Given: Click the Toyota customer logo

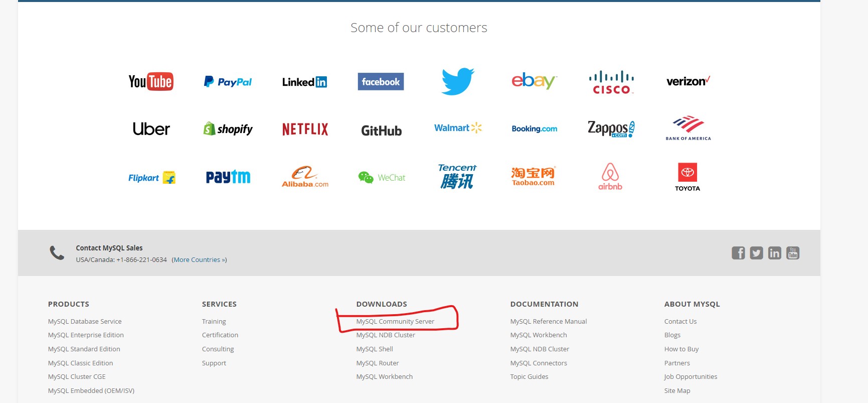Looking at the screenshot, I should coord(687,177).
